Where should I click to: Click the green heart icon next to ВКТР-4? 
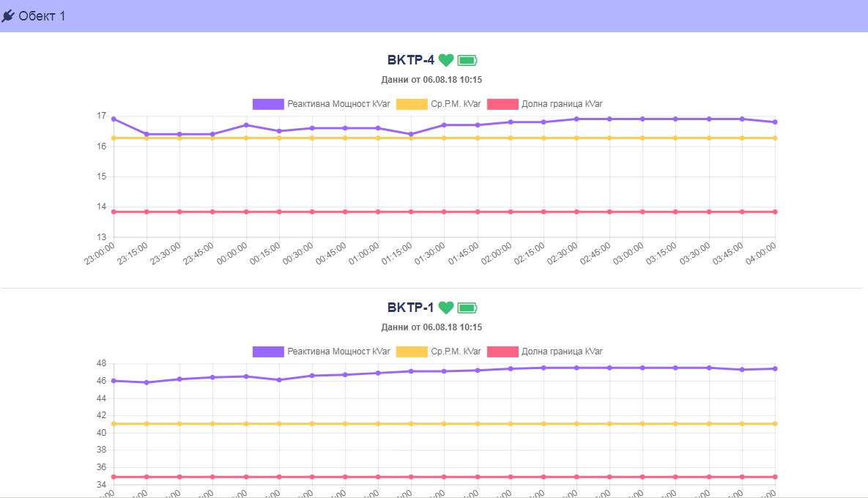(445, 60)
